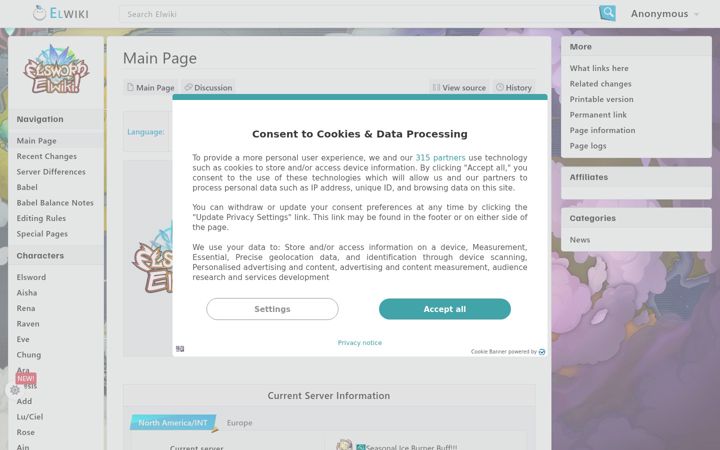Screen dimensions: 720x450
Task: Click the cookie banner provider logo
Action: pyautogui.click(x=542, y=352)
